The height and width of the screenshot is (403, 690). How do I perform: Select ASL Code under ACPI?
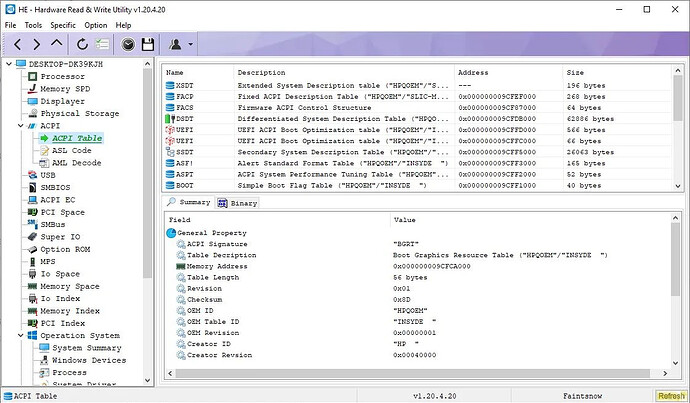72,150
